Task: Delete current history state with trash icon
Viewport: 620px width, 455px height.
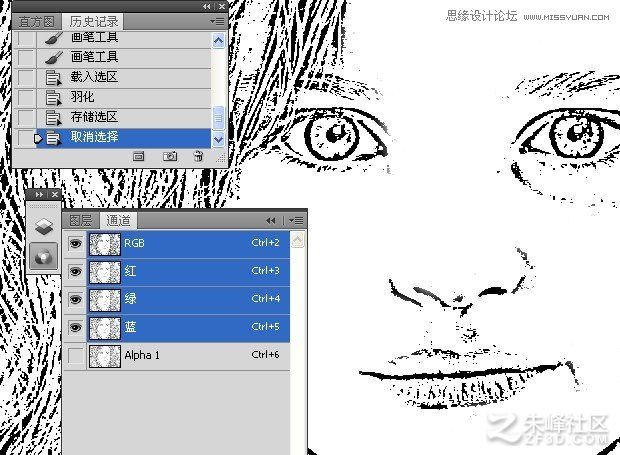Action: (198, 157)
